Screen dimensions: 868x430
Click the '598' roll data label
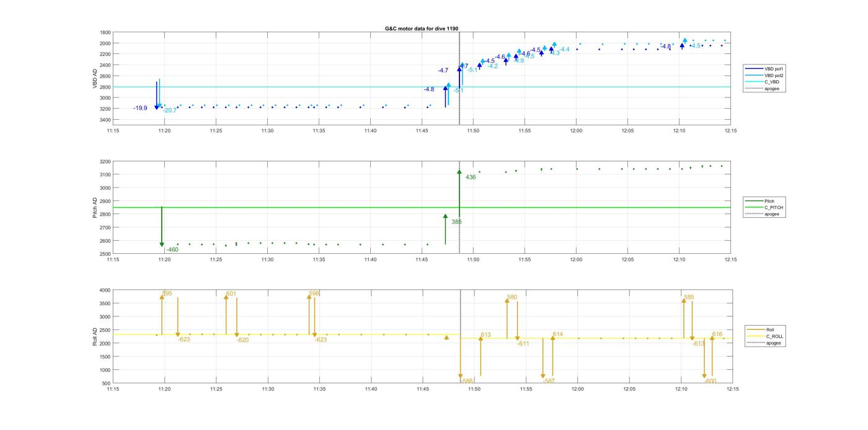(314, 293)
